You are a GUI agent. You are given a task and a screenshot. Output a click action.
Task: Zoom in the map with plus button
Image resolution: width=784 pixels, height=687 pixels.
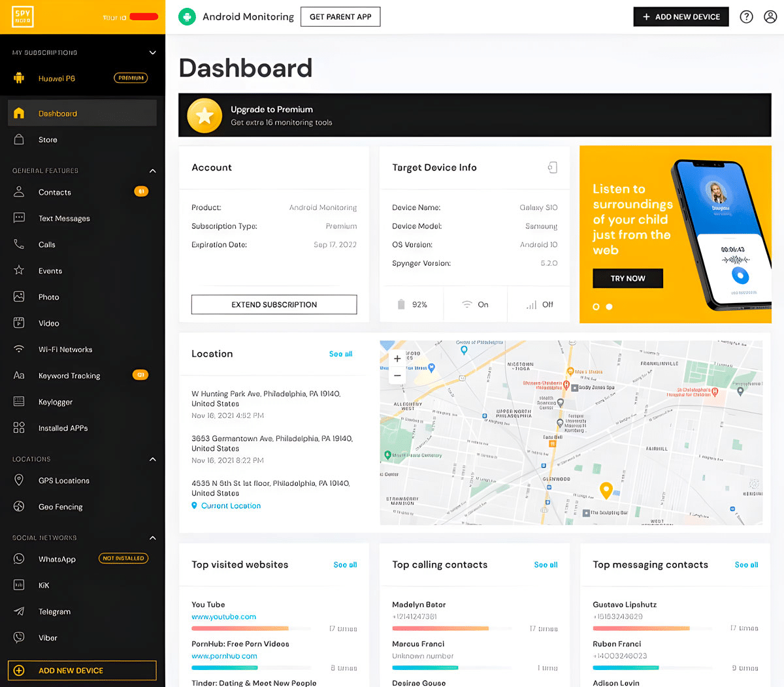click(x=397, y=359)
